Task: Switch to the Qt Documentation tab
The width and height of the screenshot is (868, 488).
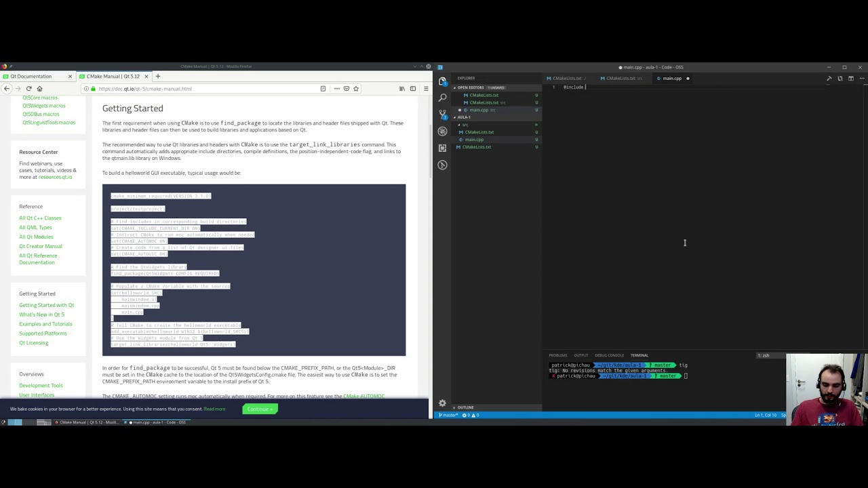Action: pos(37,77)
